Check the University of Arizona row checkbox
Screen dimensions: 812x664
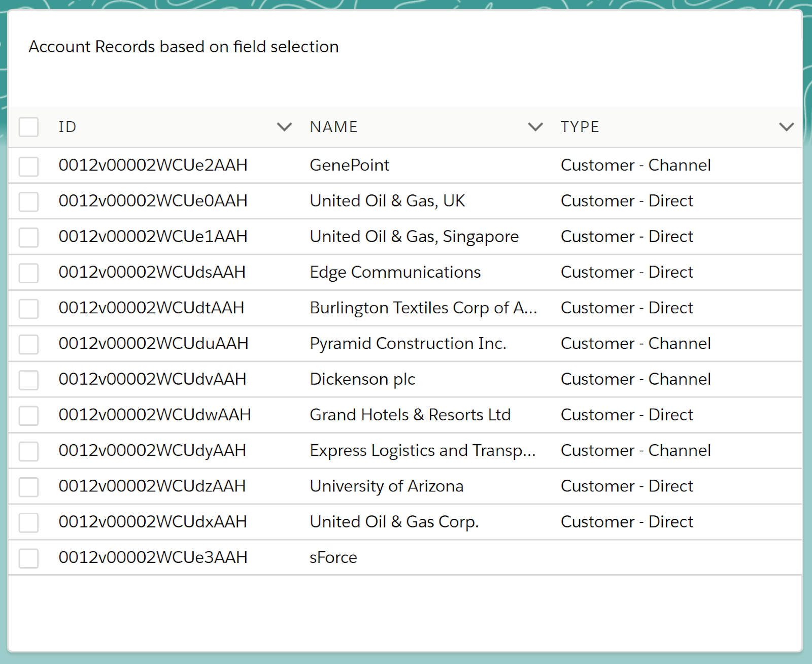pos(28,487)
